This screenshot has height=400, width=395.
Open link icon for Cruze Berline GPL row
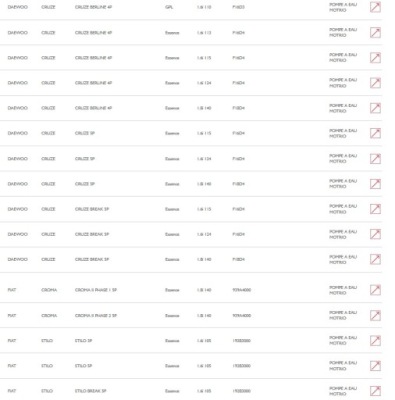pos(375,7)
